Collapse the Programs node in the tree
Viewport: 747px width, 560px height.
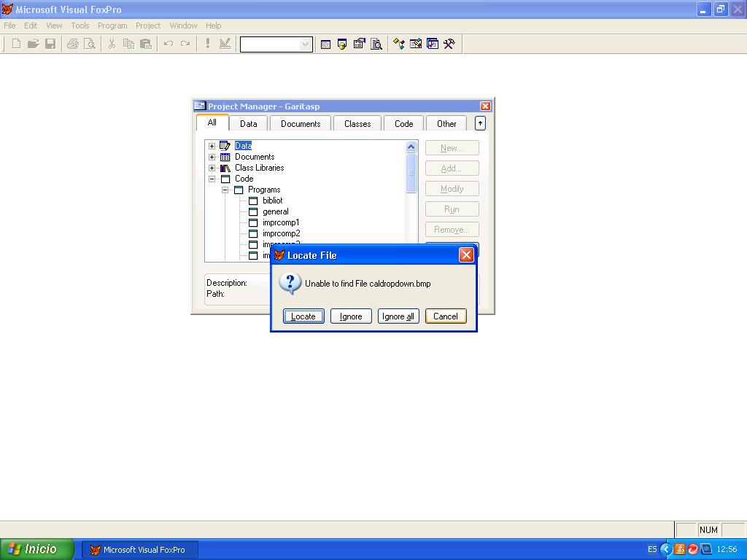(x=225, y=190)
